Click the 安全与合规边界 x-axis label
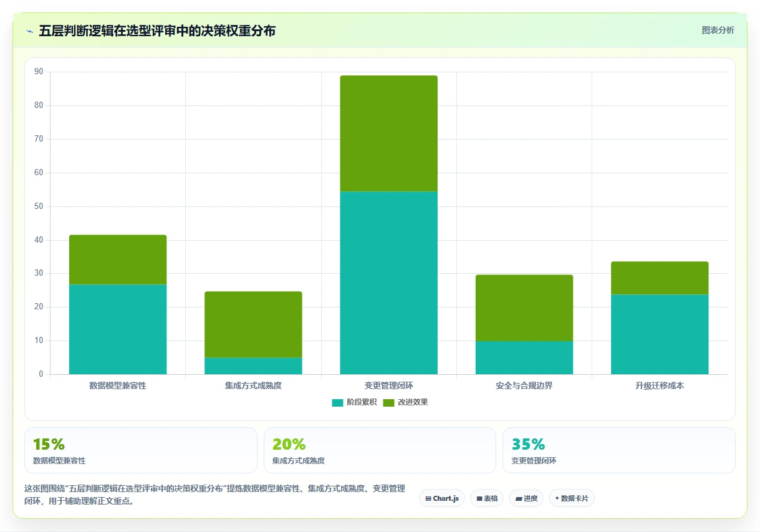 tap(524, 386)
